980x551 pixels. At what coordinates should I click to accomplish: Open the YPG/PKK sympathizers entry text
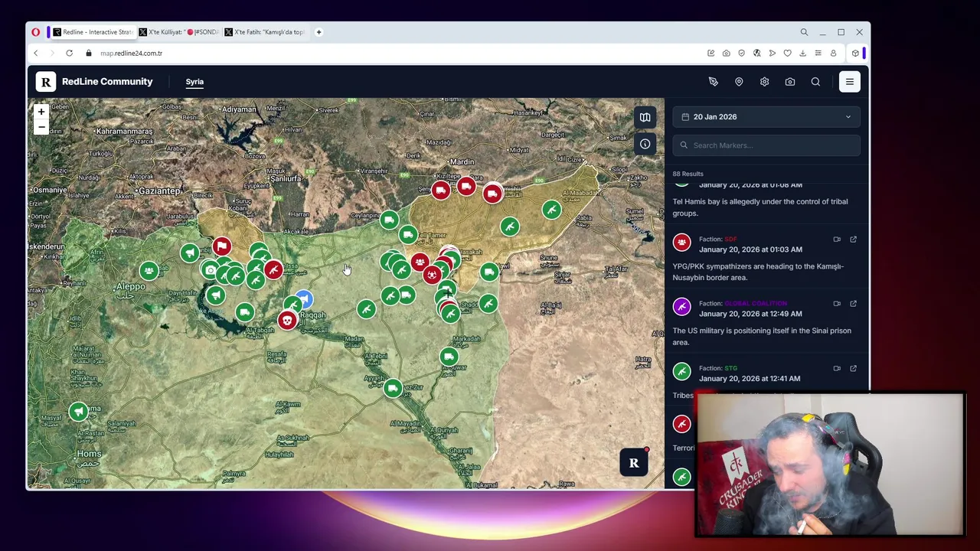[758, 272]
